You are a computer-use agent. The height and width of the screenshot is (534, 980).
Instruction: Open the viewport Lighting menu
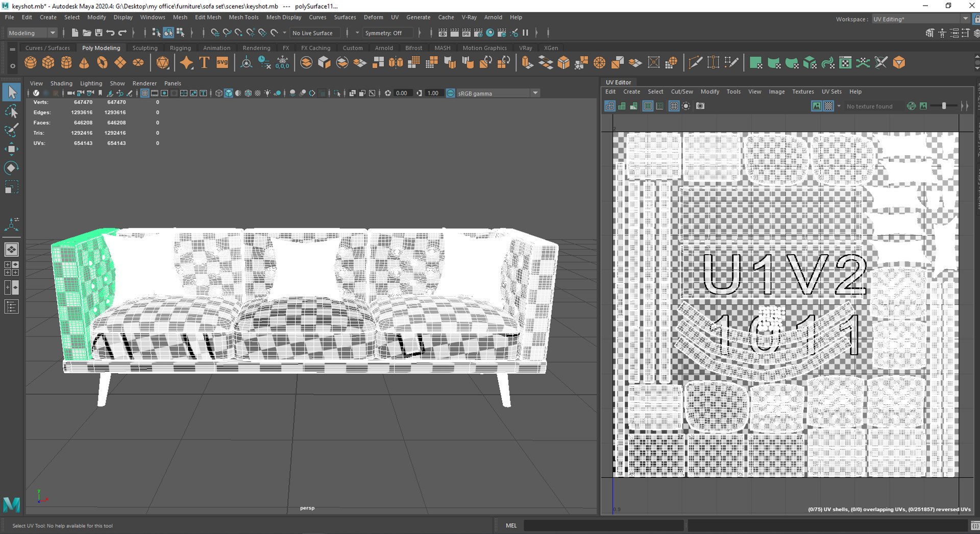tap(91, 83)
